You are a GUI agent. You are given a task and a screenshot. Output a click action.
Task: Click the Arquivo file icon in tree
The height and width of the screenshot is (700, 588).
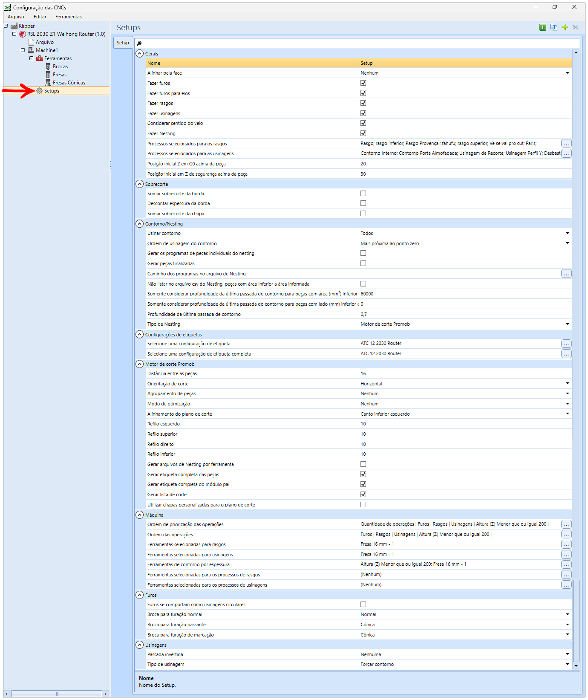31,42
